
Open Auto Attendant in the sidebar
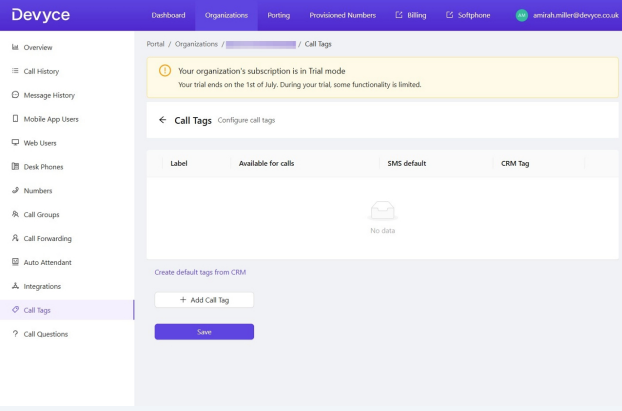[67, 262]
